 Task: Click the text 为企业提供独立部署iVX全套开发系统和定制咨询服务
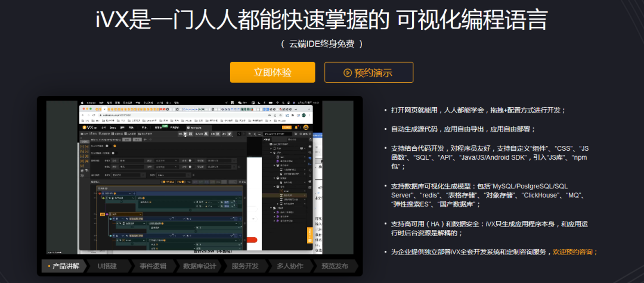click(470, 252)
